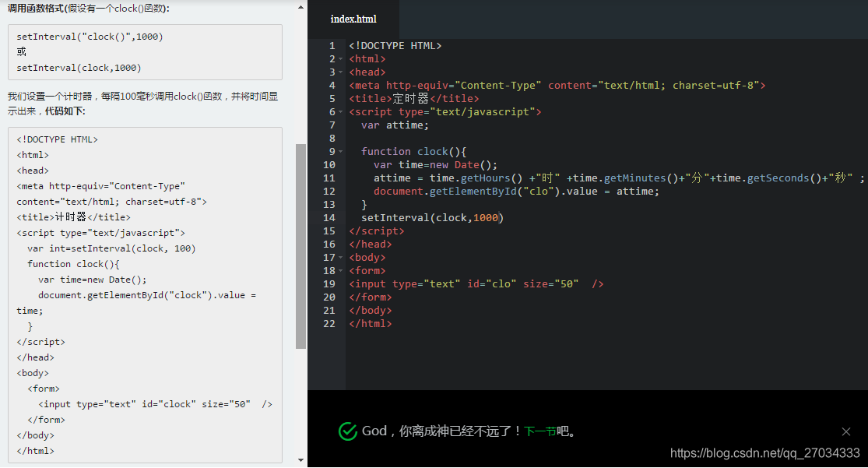The height and width of the screenshot is (468, 868).
Task: Click the 代码如下 bold text in the tutorial
Action: (x=65, y=111)
